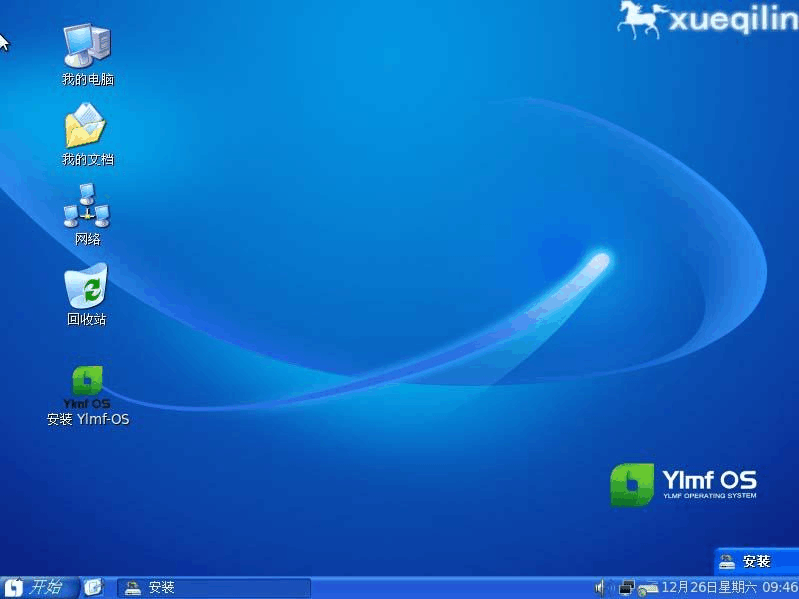Click the drive icon inside taskbar 安装 button
Image resolution: width=799 pixels, height=599 pixels.
(x=132, y=588)
